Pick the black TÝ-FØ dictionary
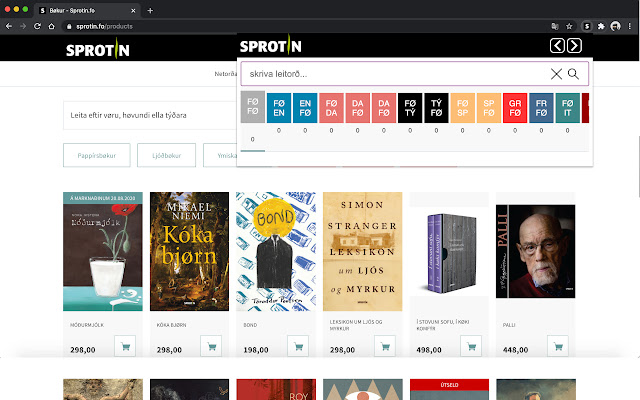This screenshot has width=640, height=400. point(436,108)
